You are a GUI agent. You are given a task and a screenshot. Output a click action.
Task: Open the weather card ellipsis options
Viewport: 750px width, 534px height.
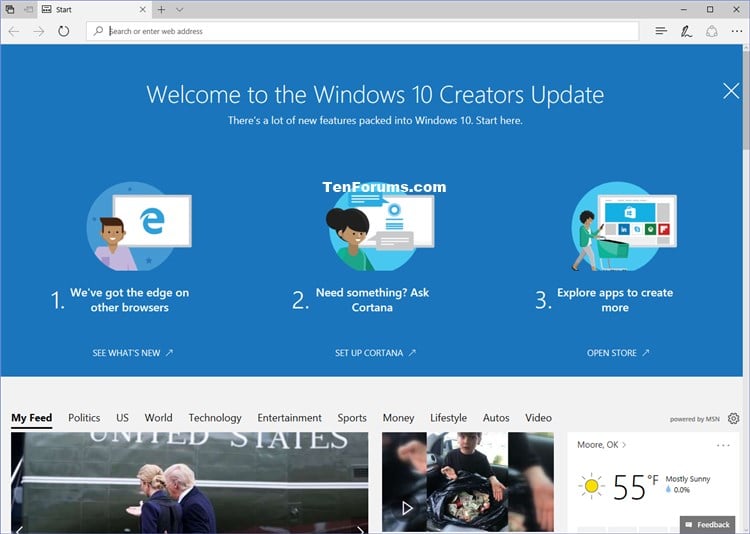723,445
